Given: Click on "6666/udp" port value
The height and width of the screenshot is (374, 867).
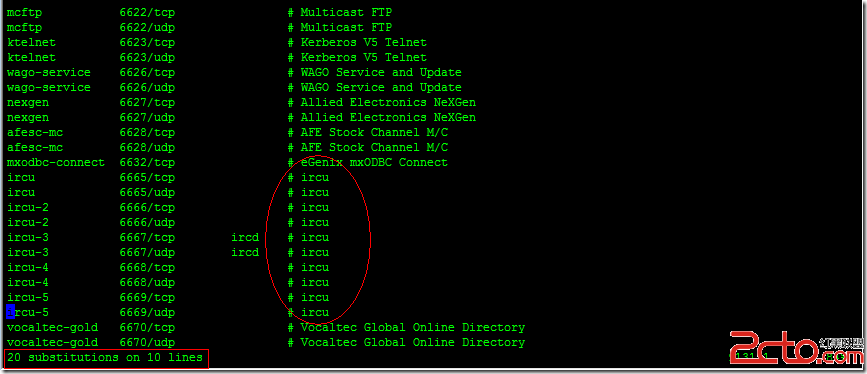Looking at the screenshot, I should coord(147,222).
